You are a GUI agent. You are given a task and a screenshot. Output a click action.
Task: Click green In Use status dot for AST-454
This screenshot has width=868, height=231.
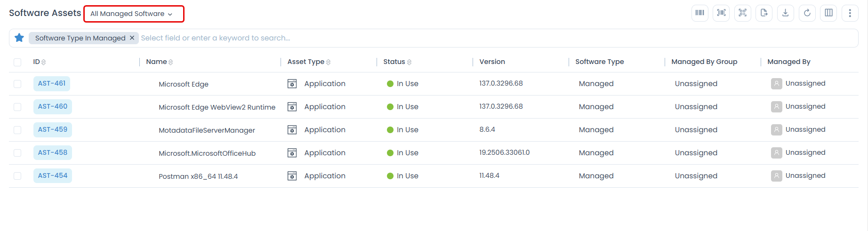click(x=390, y=176)
